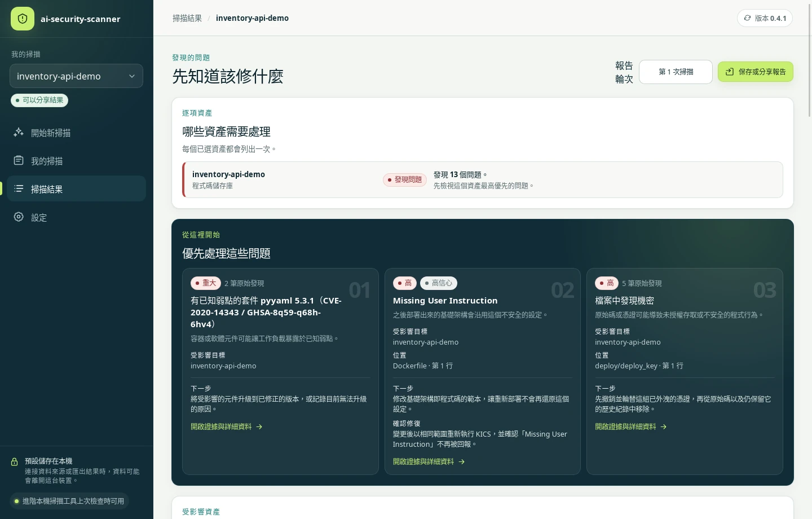This screenshot has height=519, width=812.
Task: Click the share icon in 保存或分享報告
Action: click(729, 72)
